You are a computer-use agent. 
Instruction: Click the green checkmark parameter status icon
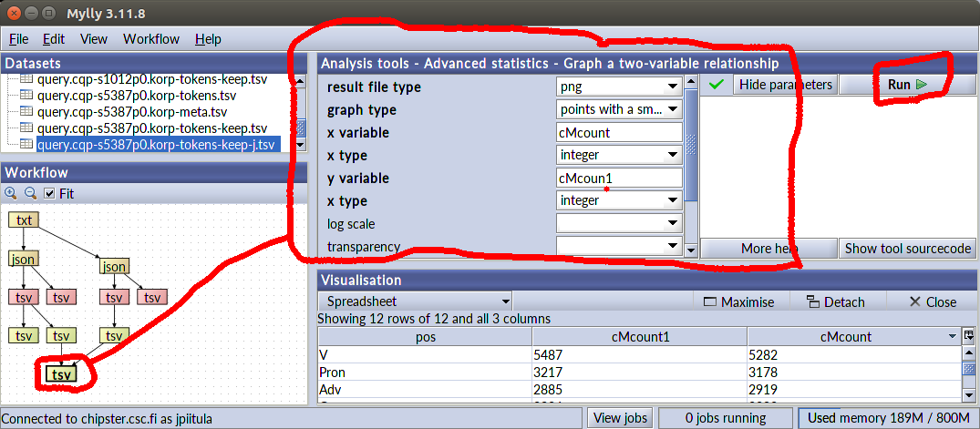click(717, 85)
